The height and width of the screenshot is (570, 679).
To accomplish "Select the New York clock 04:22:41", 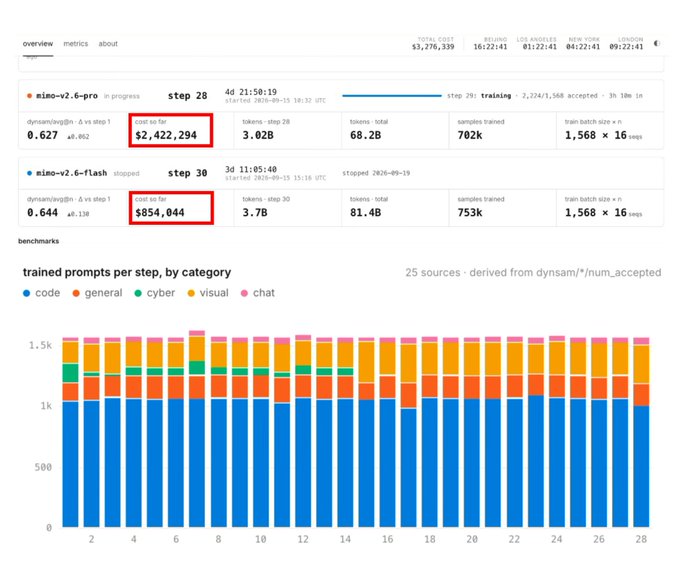I will tap(583, 47).
